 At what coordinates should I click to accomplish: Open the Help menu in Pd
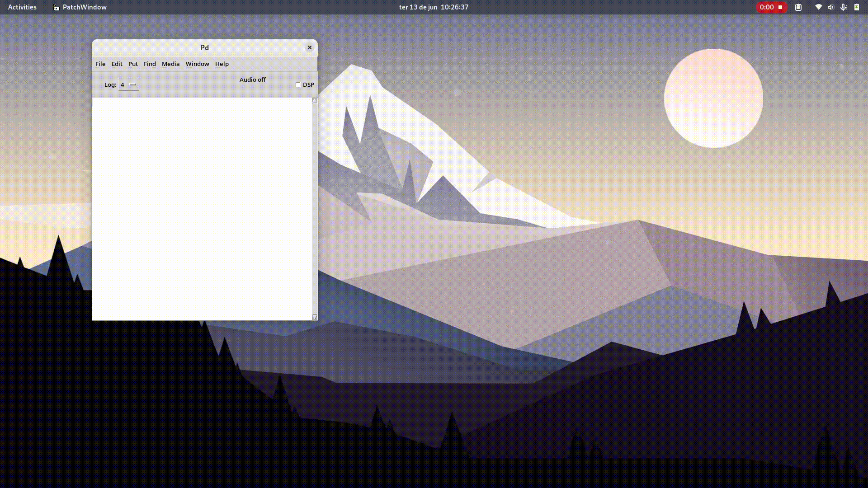[222, 64]
